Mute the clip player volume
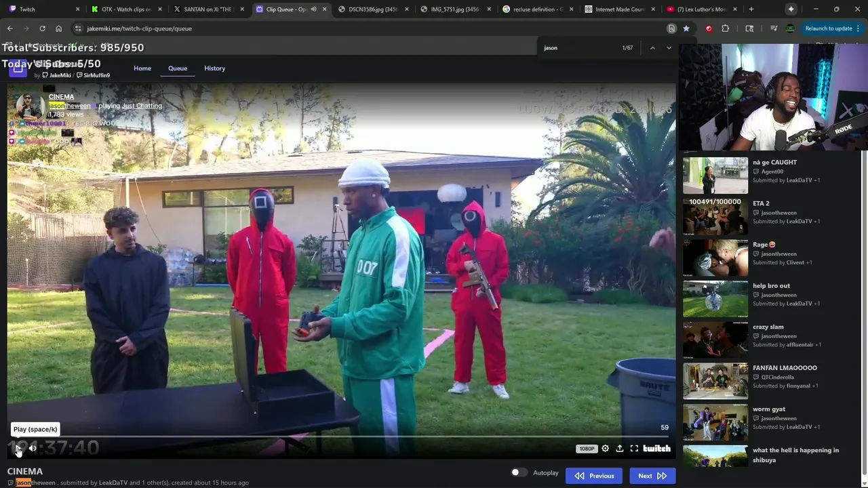This screenshot has width=868, height=488. 33,448
